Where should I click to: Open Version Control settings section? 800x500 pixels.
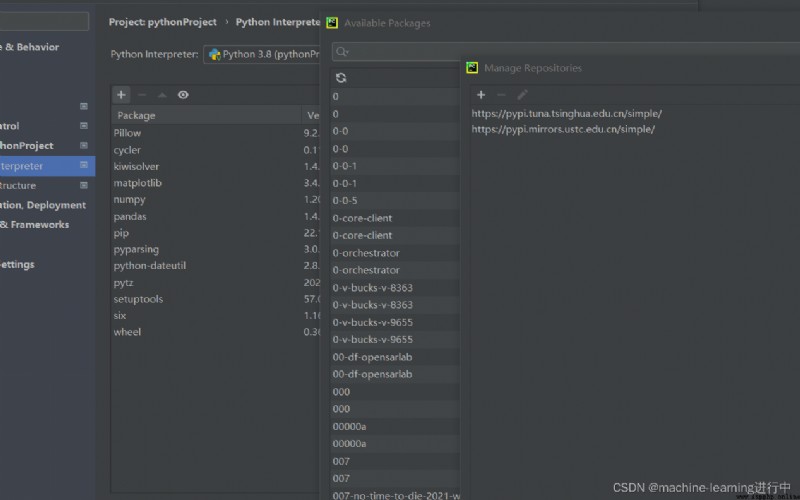pos(10,126)
